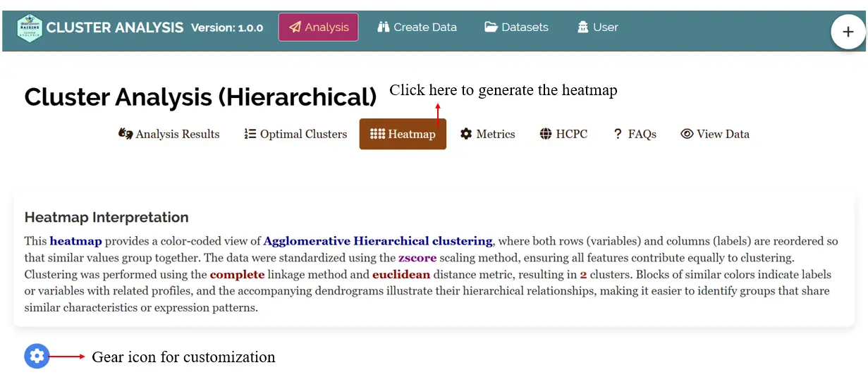Click the User avatar icon
The height and width of the screenshot is (377, 868).
[582, 27]
